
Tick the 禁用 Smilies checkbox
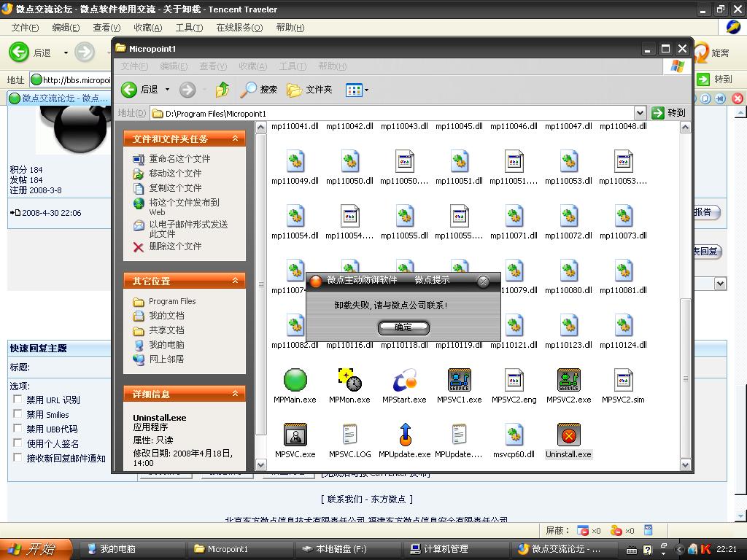18,414
